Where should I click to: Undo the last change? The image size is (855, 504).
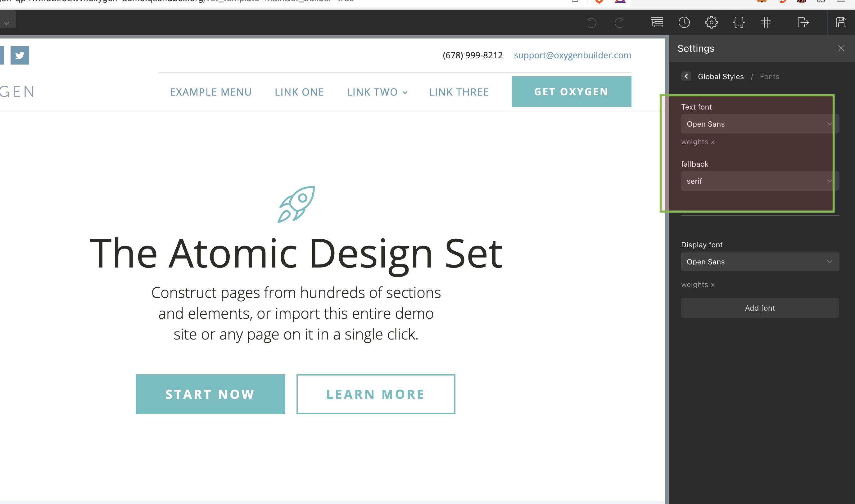pyautogui.click(x=592, y=22)
